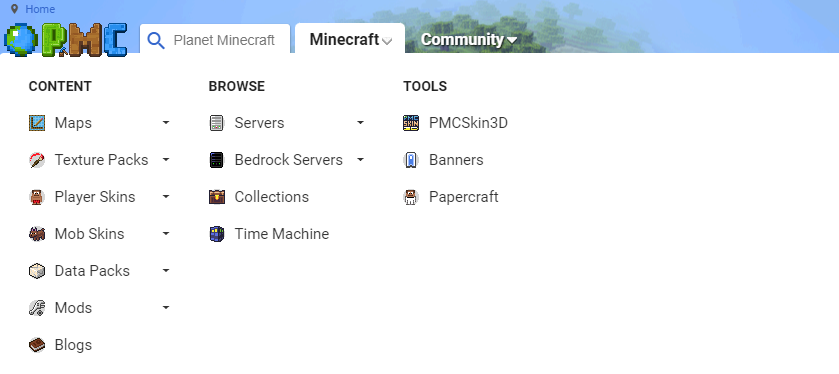Open the Player Skins menu item
This screenshot has width=839, height=374.
95,197
